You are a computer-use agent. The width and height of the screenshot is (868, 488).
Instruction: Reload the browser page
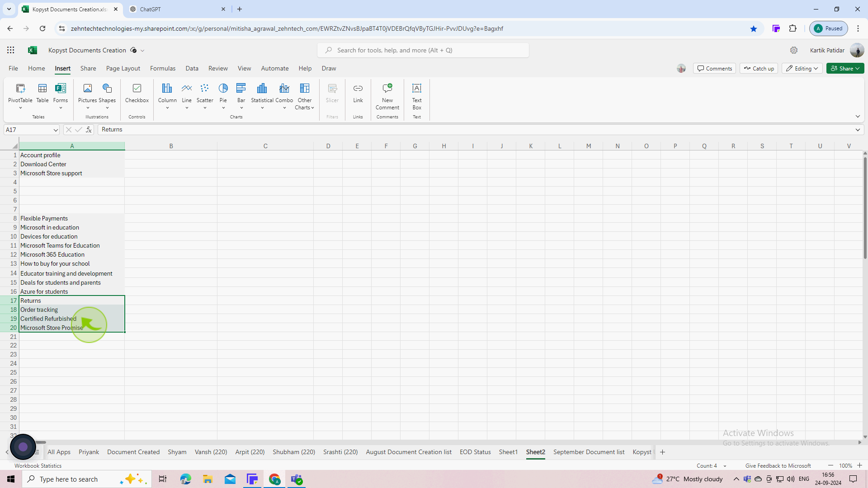point(42,28)
